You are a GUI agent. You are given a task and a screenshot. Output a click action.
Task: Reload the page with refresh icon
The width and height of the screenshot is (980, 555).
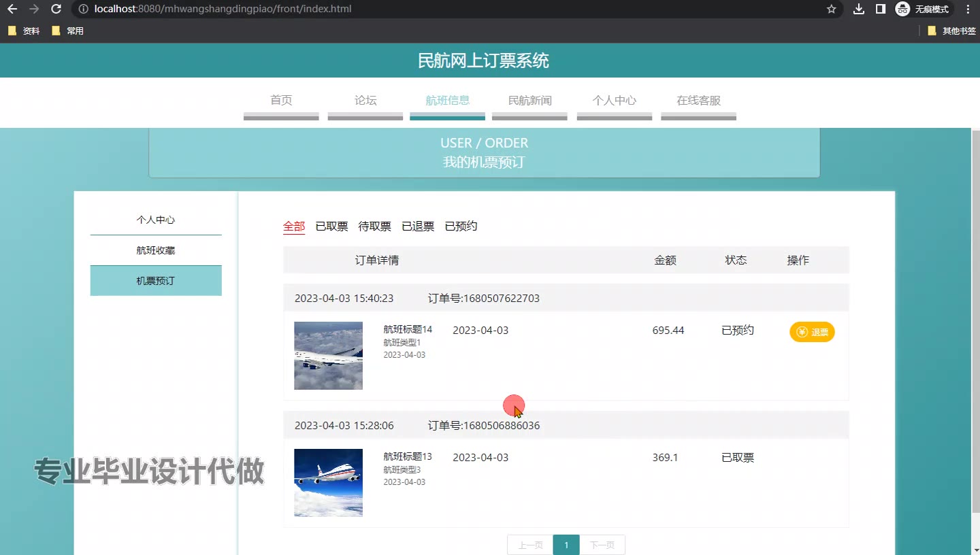56,9
